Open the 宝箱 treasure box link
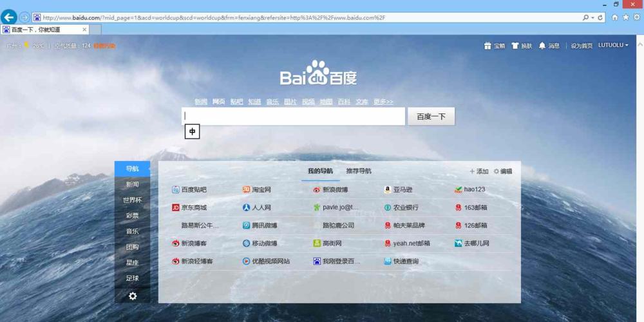This screenshot has height=322, width=644. 495,46
